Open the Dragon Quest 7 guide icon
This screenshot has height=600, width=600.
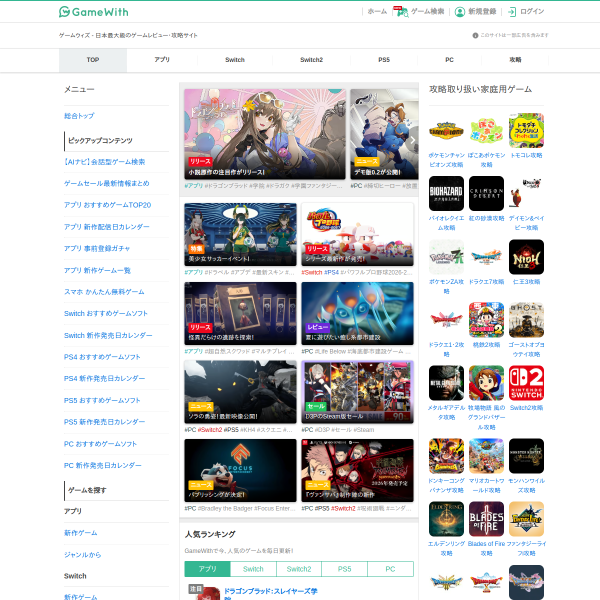(x=486, y=257)
